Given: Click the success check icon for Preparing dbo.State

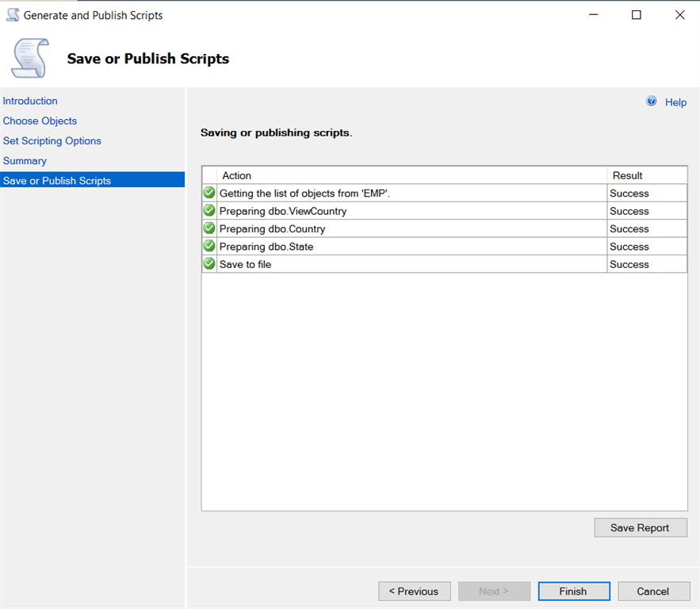Looking at the screenshot, I should click(208, 246).
